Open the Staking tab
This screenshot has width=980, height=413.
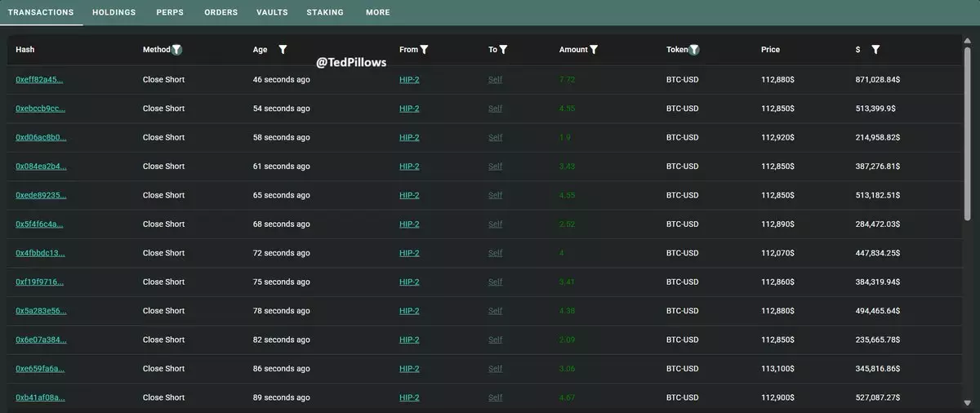point(325,12)
